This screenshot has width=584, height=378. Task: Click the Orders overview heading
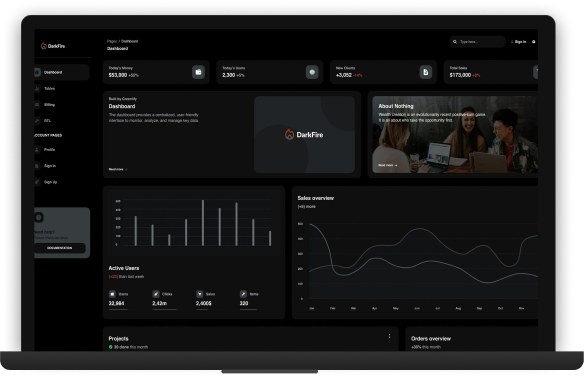coord(431,339)
